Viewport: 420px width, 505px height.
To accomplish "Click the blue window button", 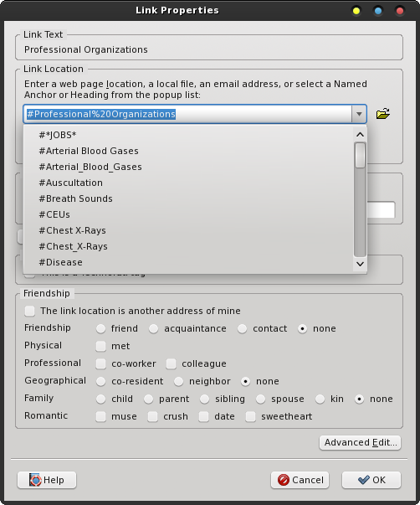I will pos(378,11).
